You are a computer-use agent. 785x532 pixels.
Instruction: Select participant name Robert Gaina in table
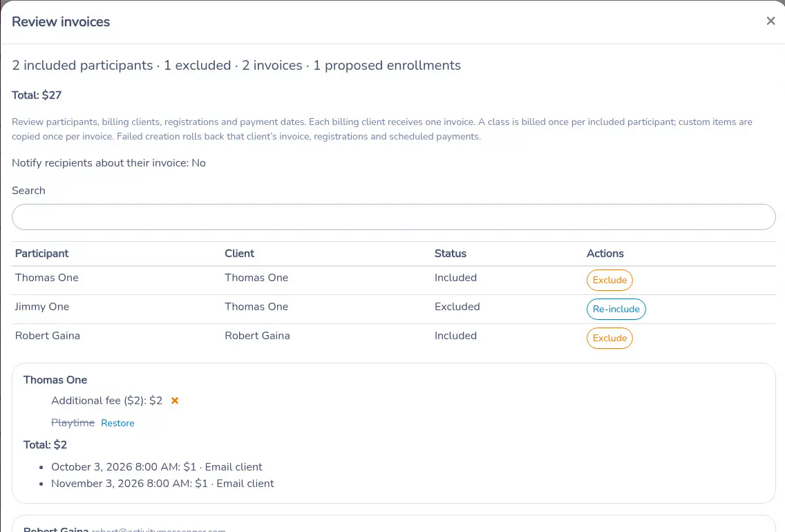pyautogui.click(x=48, y=335)
